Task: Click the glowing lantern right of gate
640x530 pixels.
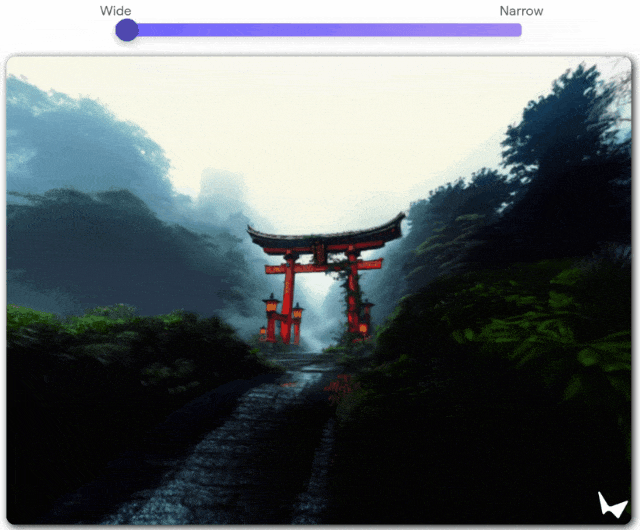Action: (x=366, y=312)
